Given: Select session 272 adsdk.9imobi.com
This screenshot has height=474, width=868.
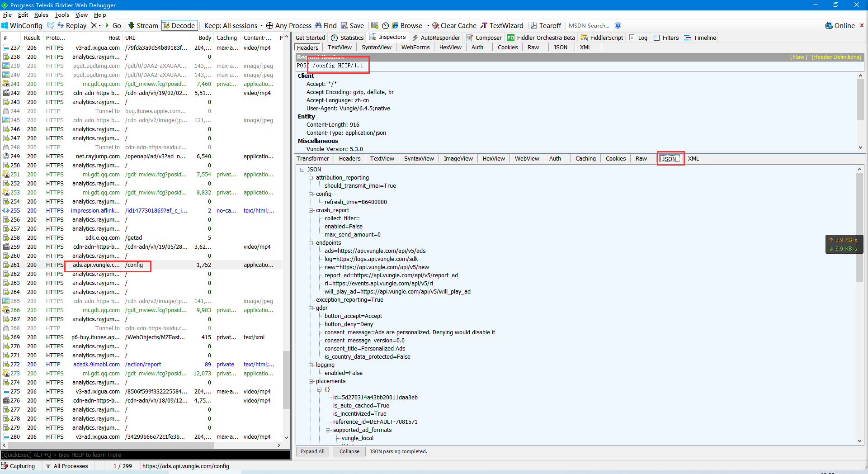Looking at the screenshot, I should click(142, 365).
